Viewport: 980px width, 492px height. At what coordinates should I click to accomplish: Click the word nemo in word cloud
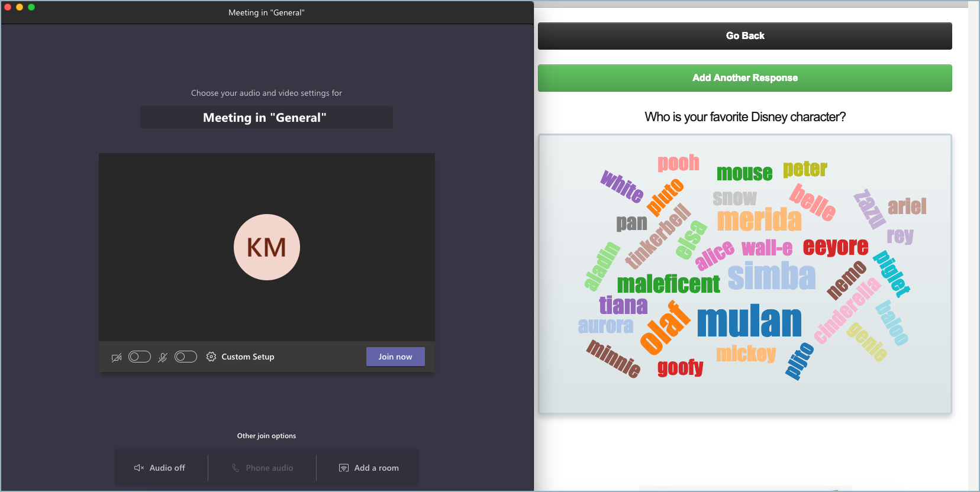pos(847,280)
